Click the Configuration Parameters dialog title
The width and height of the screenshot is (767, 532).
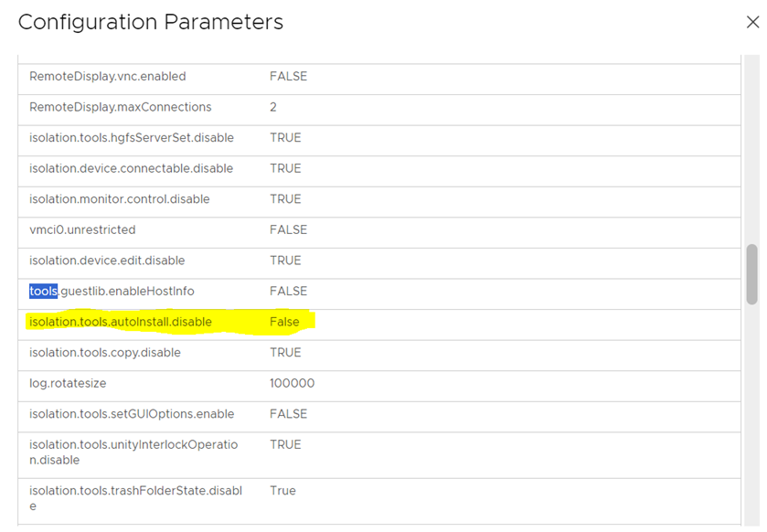pyautogui.click(x=151, y=22)
